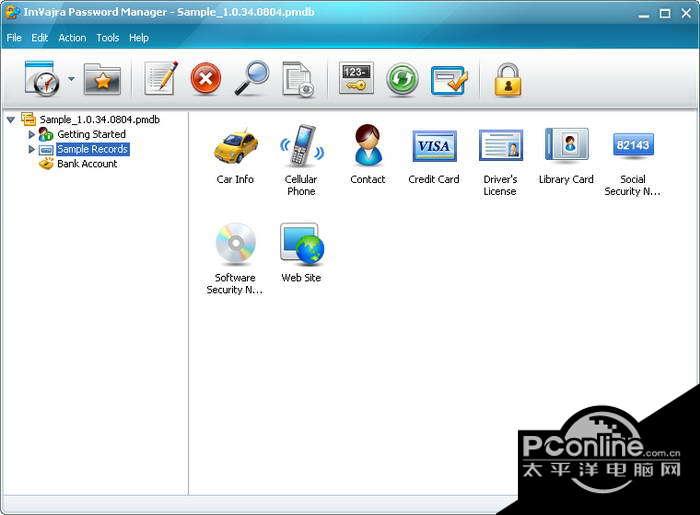Open the Help menu
This screenshot has width=700, height=515.
coord(138,38)
